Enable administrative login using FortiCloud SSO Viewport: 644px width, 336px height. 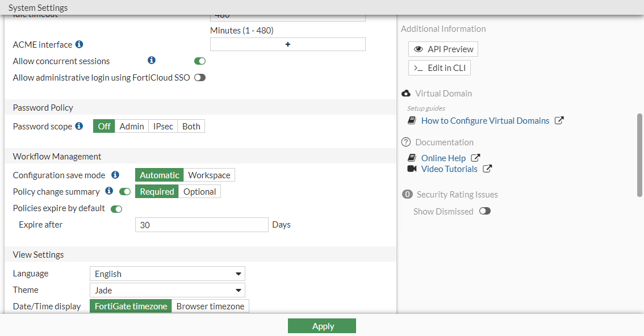[200, 78]
